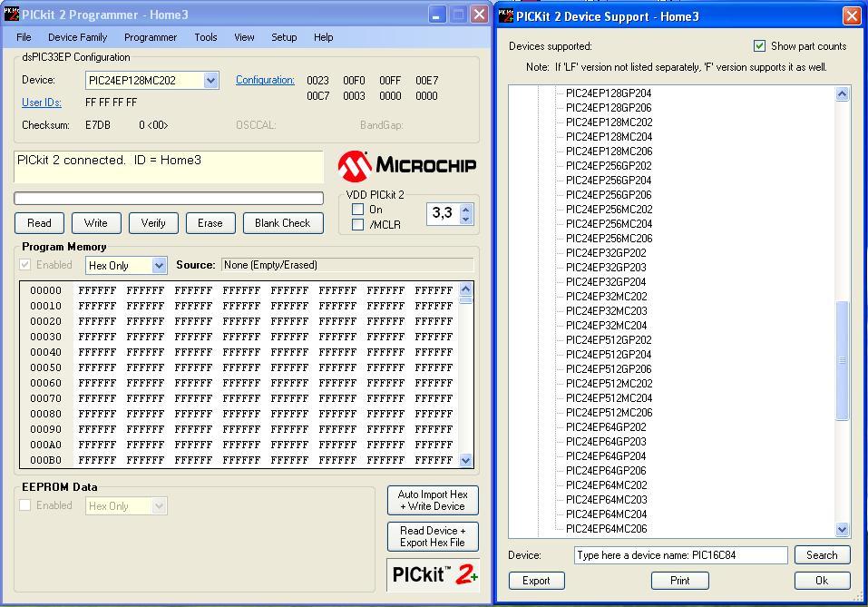This screenshot has width=868, height=607.
Task: Click the VDD voltage value 3,3
Action: tap(443, 212)
